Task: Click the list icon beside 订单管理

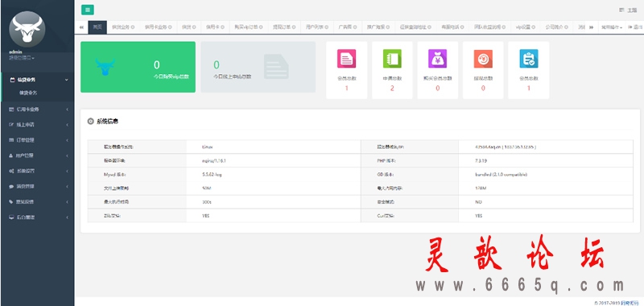Action: (11, 140)
